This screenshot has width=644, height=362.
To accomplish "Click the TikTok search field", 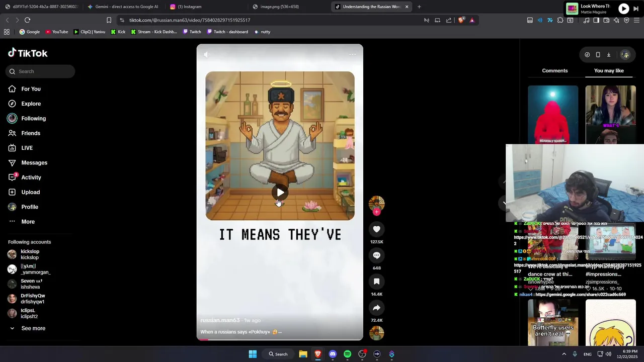I will coord(40,71).
